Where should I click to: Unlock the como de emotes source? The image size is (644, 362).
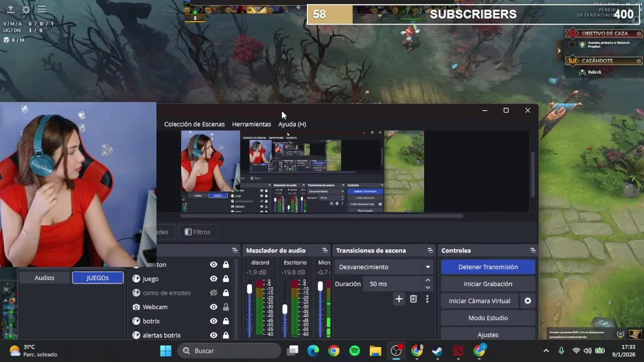226,293
